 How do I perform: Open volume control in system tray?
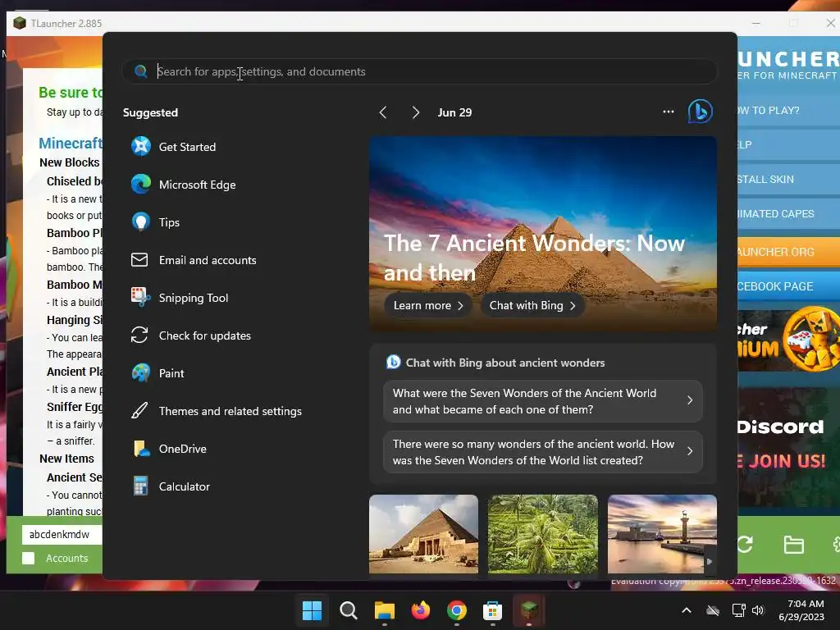pyautogui.click(x=757, y=610)
